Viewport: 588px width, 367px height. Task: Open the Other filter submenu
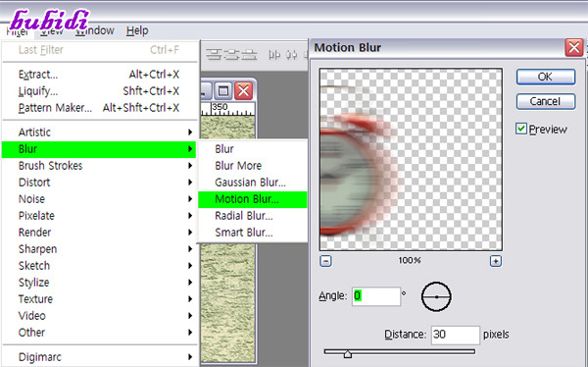[x=99, y=332]
